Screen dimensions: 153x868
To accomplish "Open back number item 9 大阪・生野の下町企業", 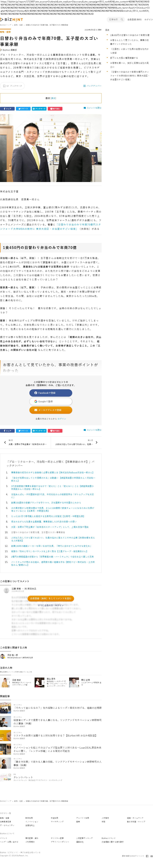I will point(50,527).
